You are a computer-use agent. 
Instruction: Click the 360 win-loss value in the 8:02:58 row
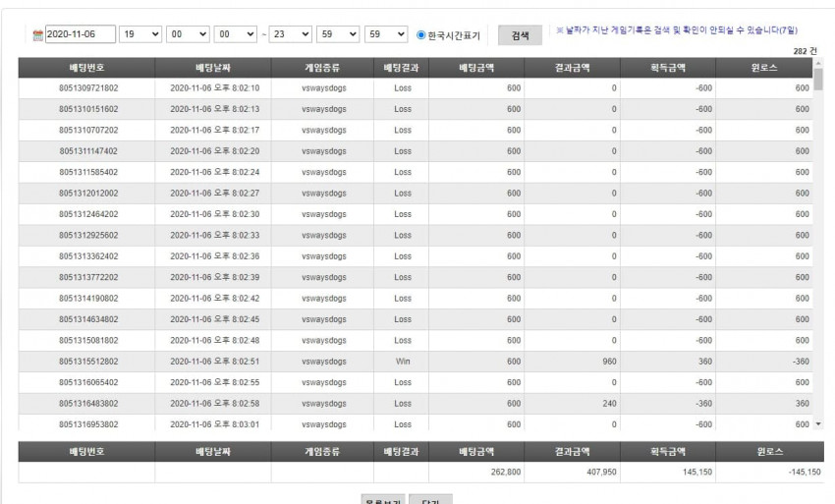(x=802, y=404)
